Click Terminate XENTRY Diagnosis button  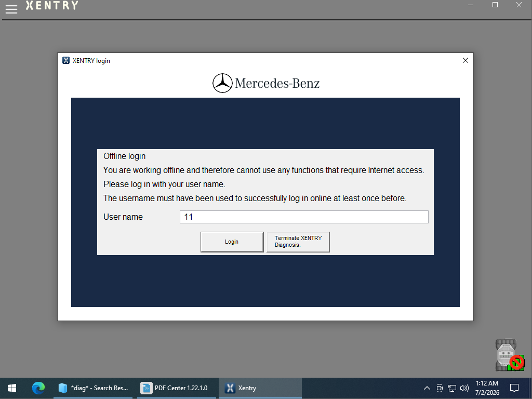(298, 242)
